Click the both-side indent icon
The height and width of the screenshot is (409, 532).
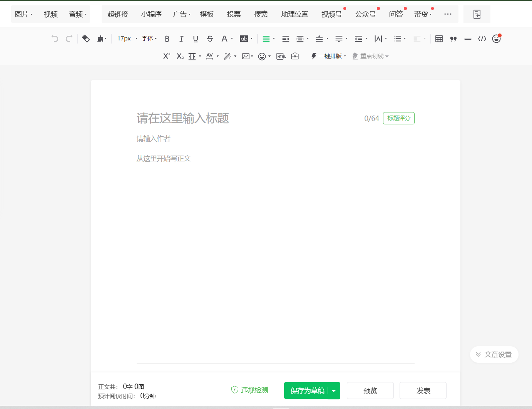coord(300,39)
